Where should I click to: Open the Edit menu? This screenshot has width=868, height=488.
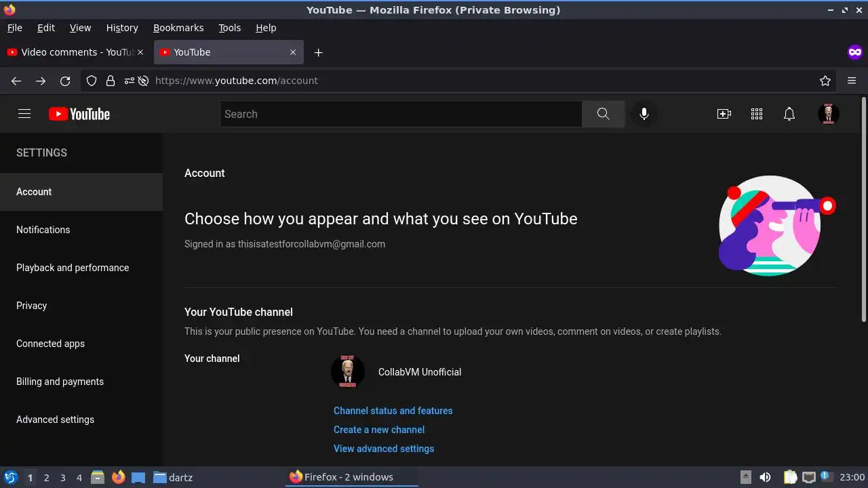(x=46, y=28)
